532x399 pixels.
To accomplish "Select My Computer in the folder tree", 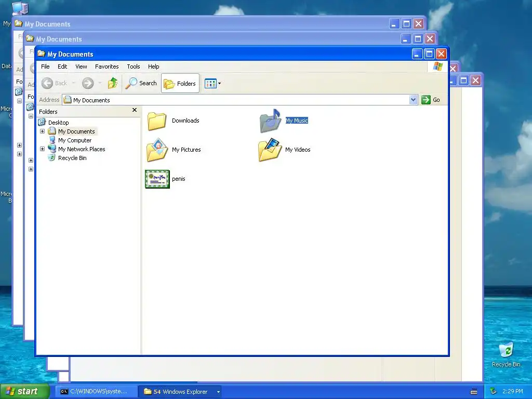I will tap(75, 140).
